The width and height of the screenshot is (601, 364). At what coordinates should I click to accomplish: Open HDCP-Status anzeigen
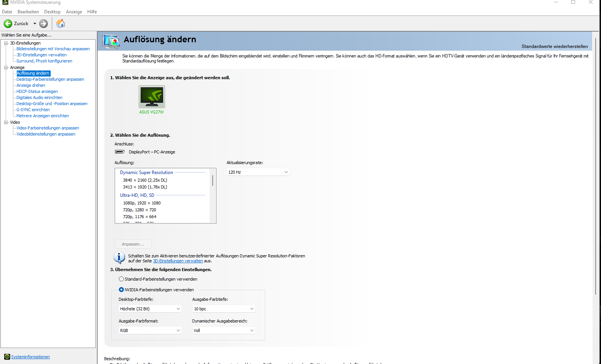[x=37, y=91]
